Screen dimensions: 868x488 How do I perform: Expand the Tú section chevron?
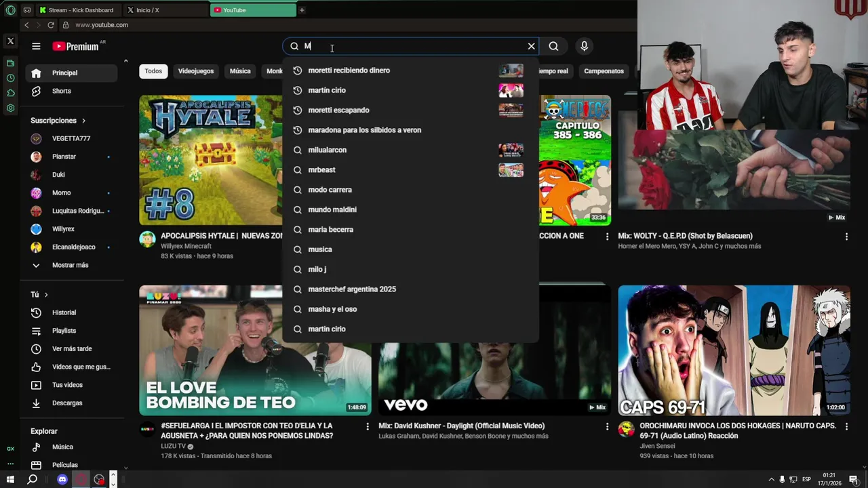point(46,295)
